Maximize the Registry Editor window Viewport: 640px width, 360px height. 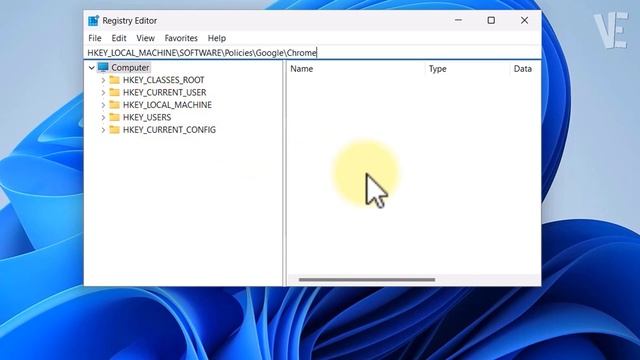491,20
